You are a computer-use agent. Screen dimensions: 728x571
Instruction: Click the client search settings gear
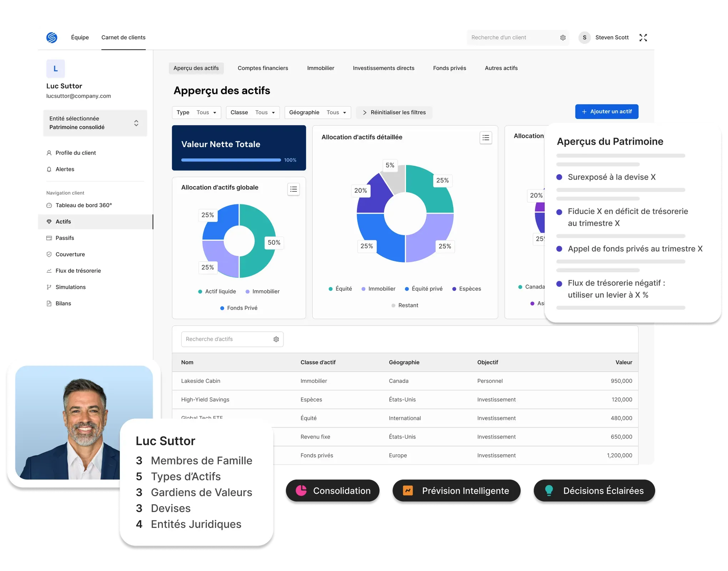tap(563, 37)
